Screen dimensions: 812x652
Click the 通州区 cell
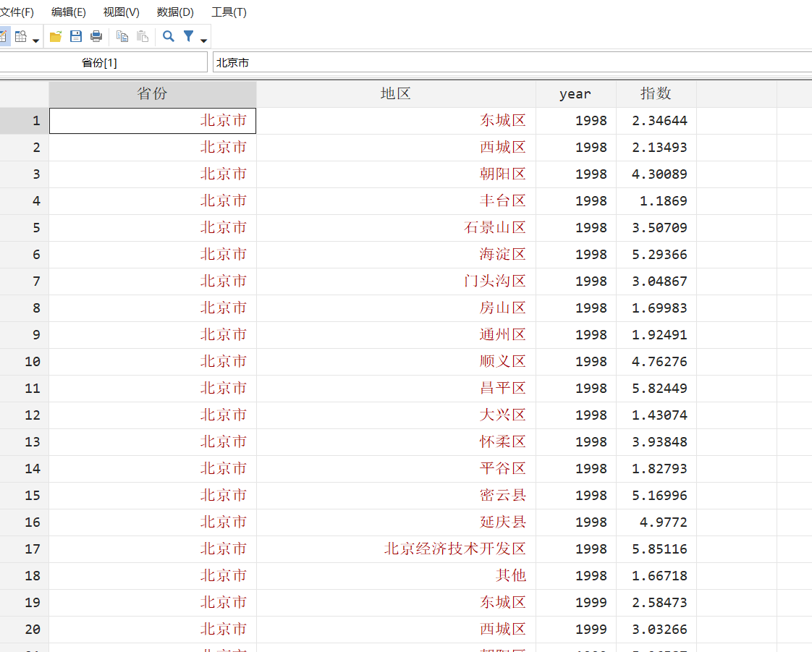coord(396,334)
